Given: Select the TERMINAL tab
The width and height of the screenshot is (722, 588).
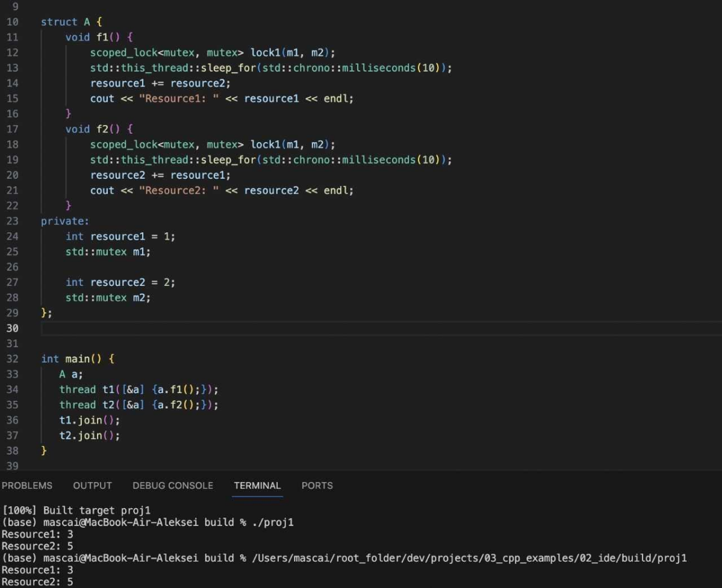Looking at the screenshot, I should [x=257, y=486].
